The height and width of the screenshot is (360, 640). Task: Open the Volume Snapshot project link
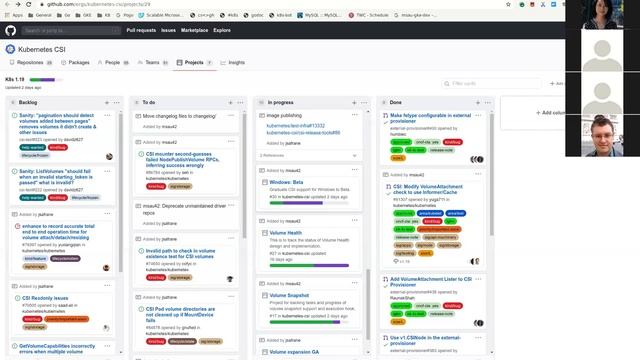289,295
